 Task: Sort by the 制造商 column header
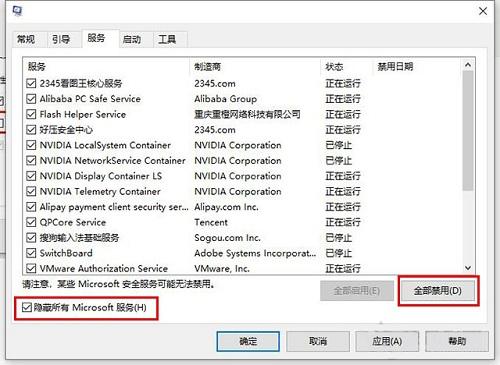pyautogui.click(x=255, y=67)
